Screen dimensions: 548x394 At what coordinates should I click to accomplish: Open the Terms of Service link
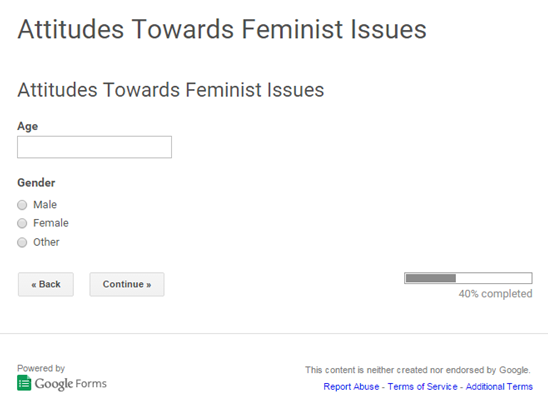pos(422,387)
